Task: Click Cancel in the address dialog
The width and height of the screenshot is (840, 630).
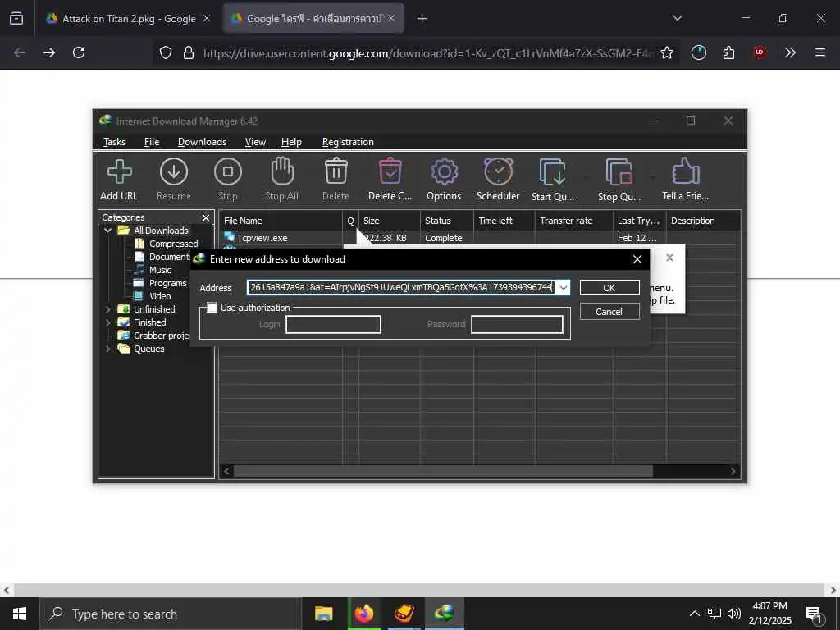Action: [609, 312]
